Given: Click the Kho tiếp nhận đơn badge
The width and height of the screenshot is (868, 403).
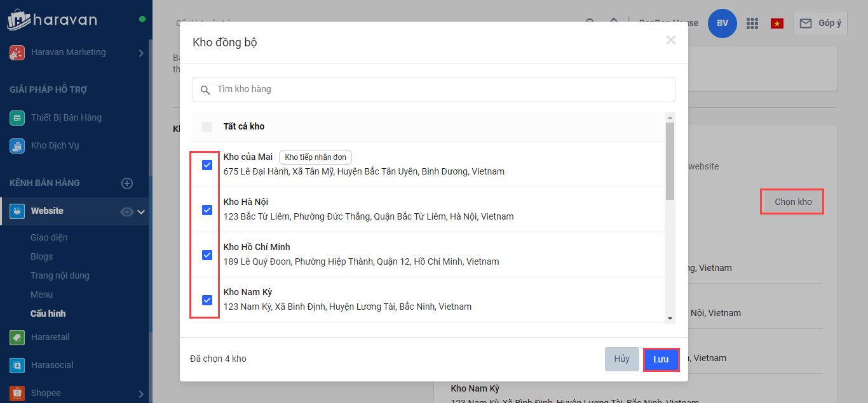Looking at the screenshot, I should pos(315,157).
